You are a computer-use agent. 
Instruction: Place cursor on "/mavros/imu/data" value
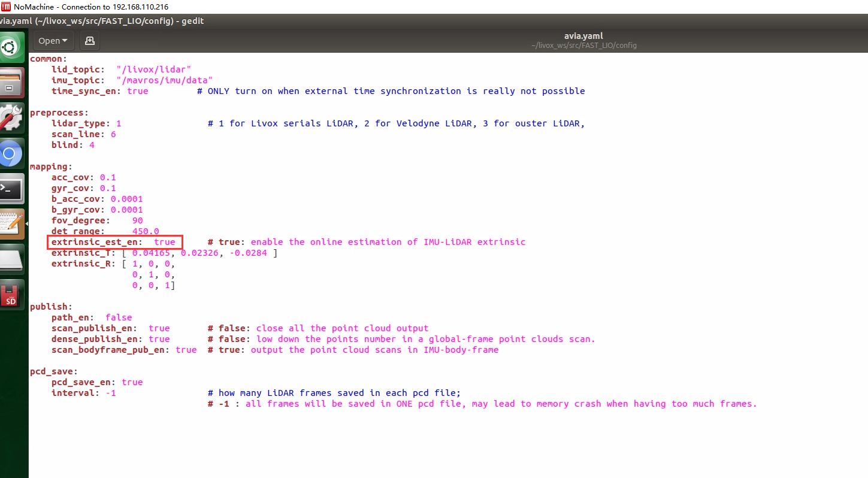165,80
